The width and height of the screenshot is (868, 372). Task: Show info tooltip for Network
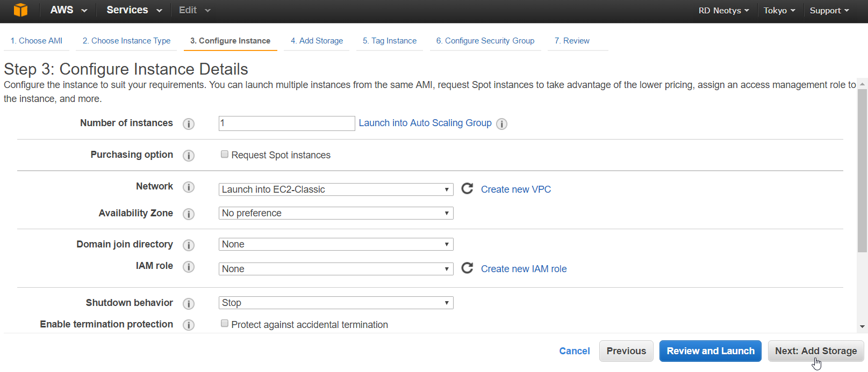coord(189,187)
